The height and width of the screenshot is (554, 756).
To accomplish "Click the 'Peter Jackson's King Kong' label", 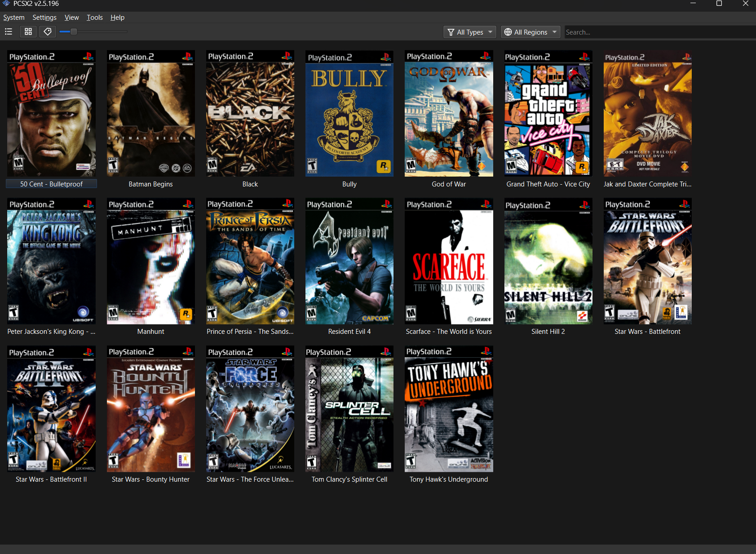I will [x=51, y=332].
